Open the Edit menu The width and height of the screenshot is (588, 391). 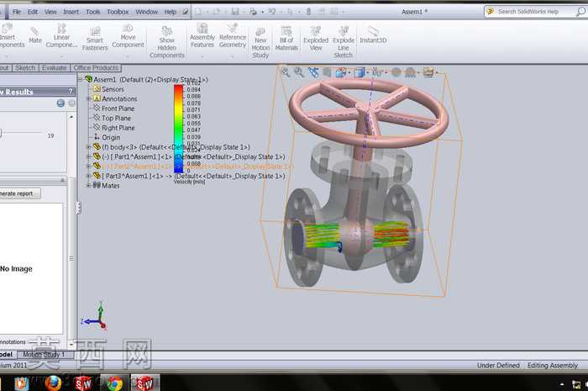pyautogui.click(x=33, y=12)
